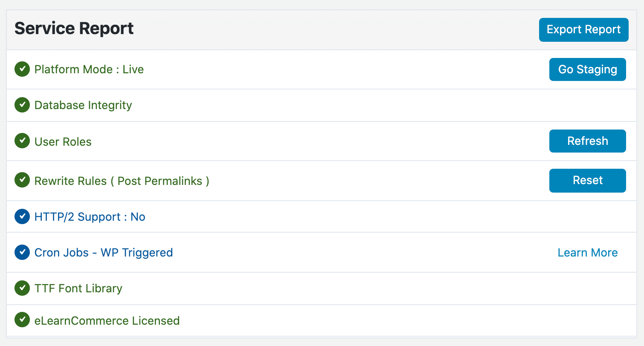This screenshot has height=346, width=644.
Task: Select the Platform Mode : Live text
Action: point(89,69)
